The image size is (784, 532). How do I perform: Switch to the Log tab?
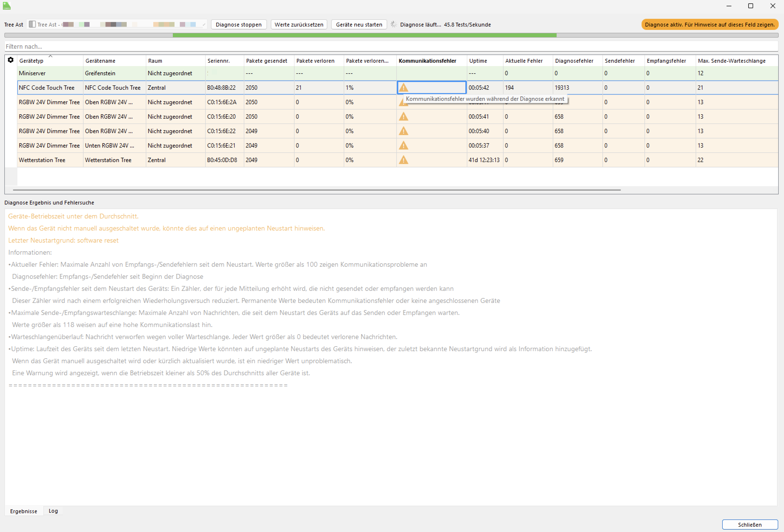pos(53,511)
